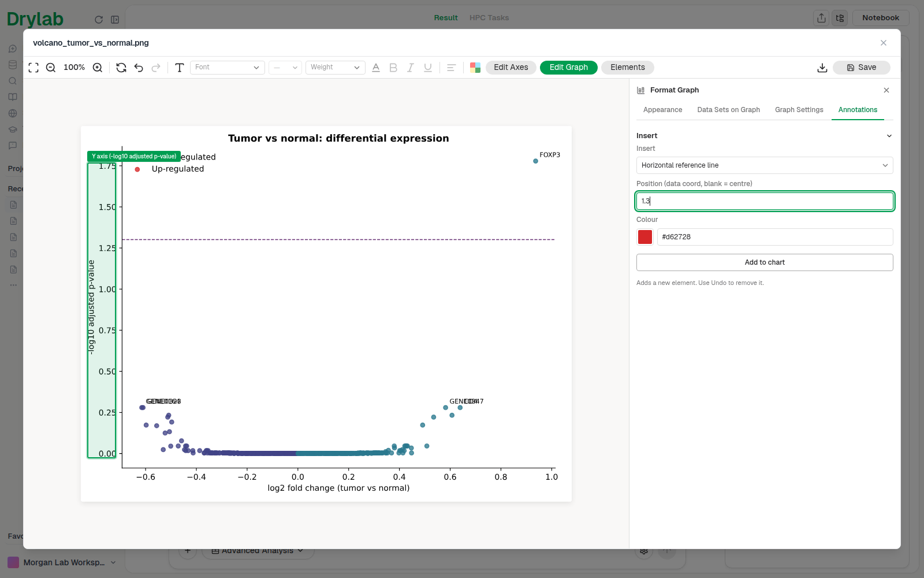Click the reset/refresh graph icon

tap(121, 68)
